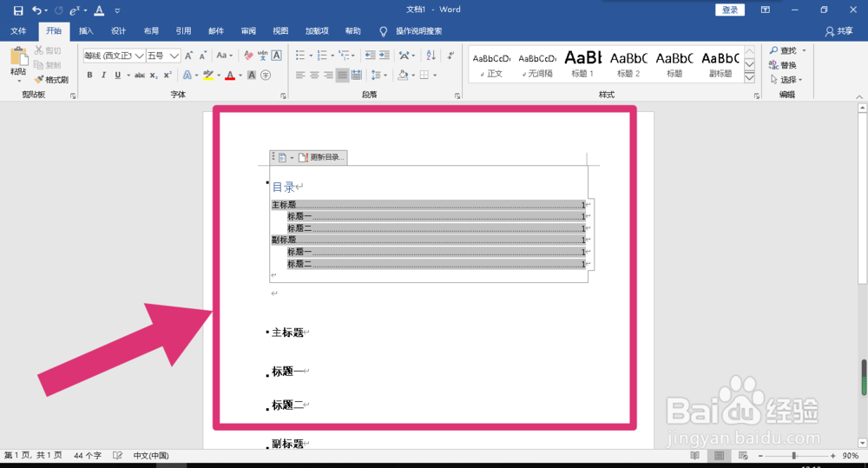Click the spelling check icon in status bar

click(x=117, y=456)
